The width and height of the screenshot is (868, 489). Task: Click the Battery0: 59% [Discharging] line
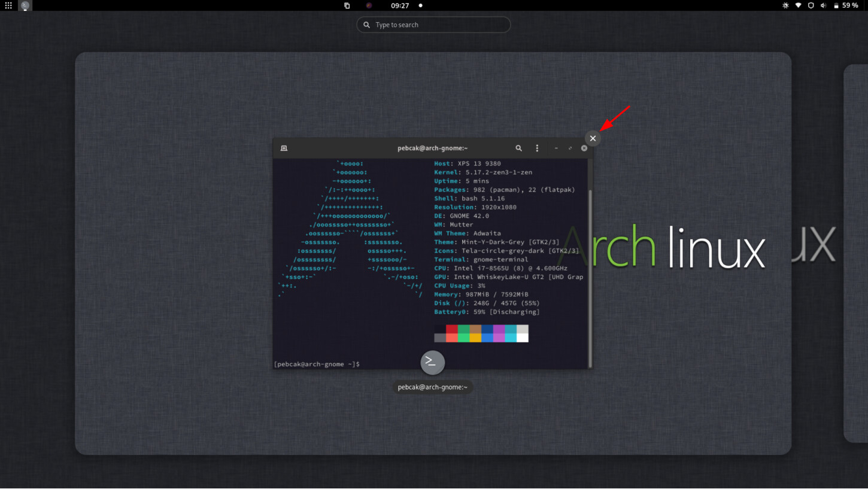click(x=487, y=312)
